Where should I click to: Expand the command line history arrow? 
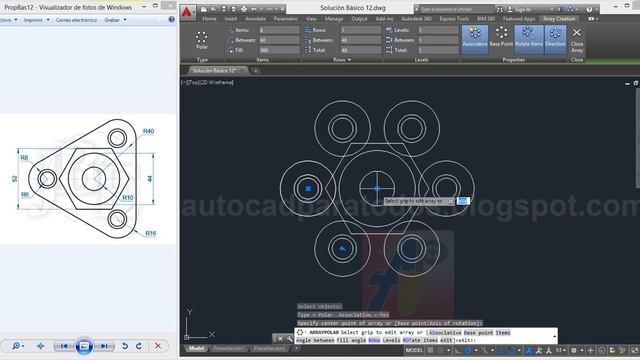[x=554, y=336]
